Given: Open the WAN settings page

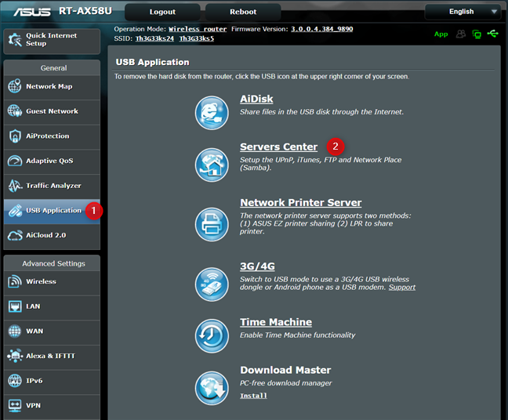Looking at the screenshot, I should 52,332.
